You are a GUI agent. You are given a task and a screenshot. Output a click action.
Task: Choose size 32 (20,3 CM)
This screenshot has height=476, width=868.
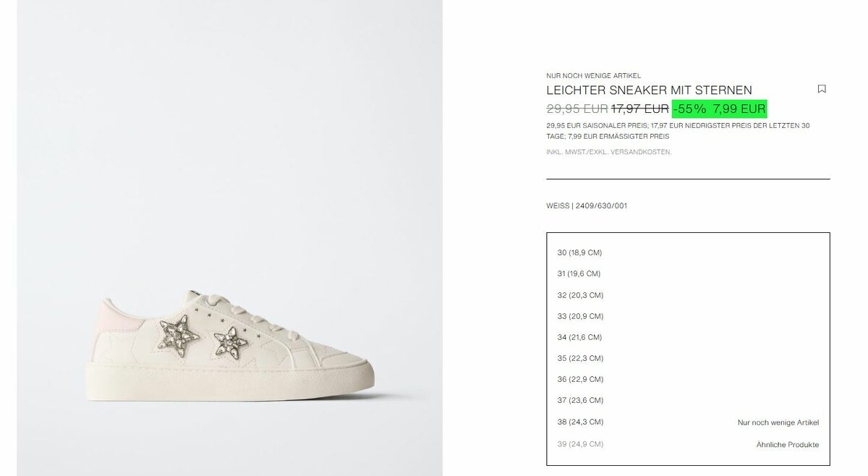[688, 295]
